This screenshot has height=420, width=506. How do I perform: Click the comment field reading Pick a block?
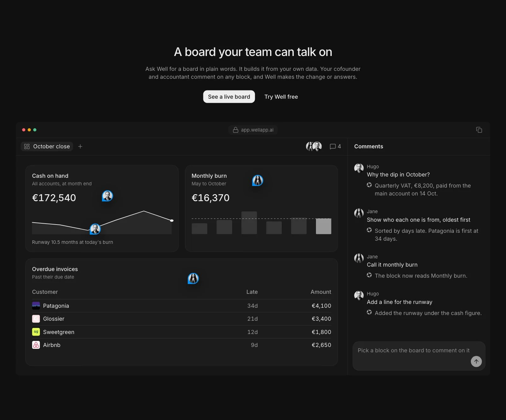(419, 356)
